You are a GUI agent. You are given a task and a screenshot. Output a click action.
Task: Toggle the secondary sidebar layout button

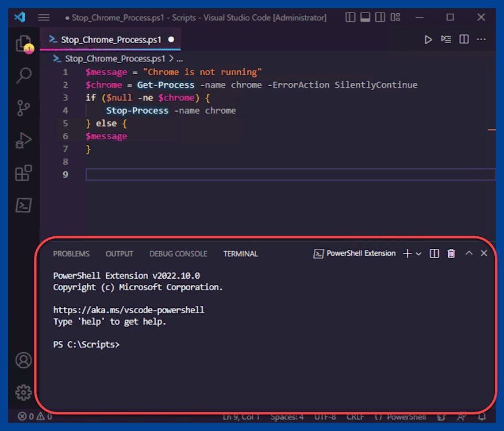380,17
